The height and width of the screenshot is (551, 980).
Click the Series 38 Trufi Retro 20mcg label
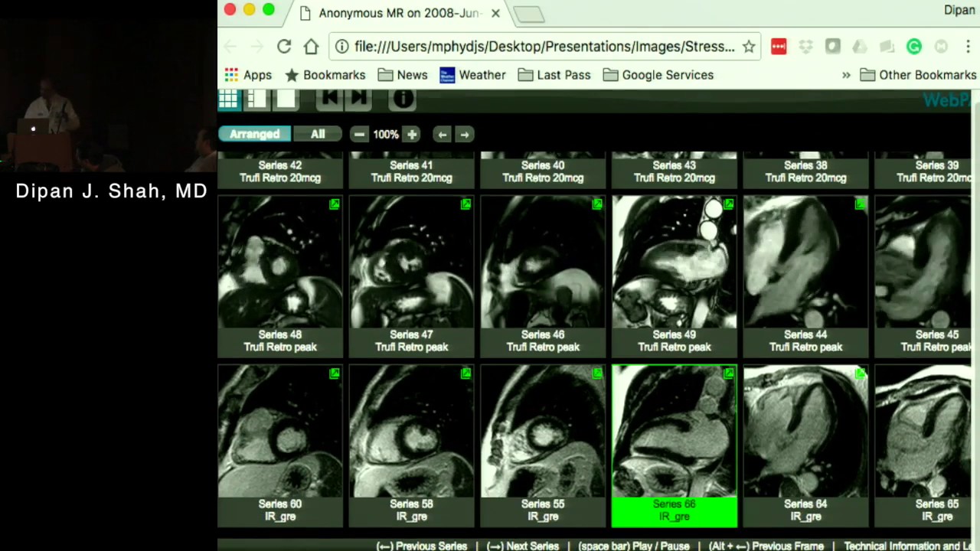(805, 171)
